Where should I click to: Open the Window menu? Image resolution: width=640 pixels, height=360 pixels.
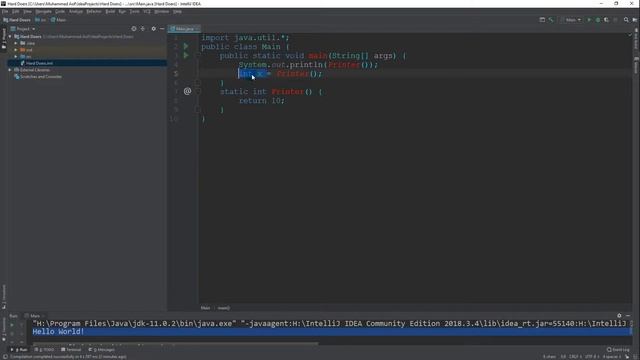(162, 11)
